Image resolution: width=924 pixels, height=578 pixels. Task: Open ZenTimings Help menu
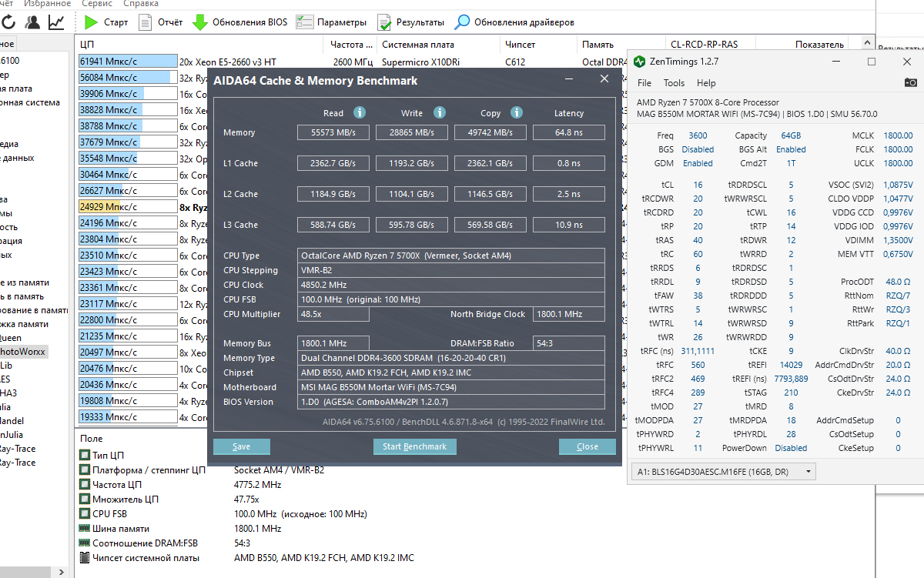click(x=706, y=83)
